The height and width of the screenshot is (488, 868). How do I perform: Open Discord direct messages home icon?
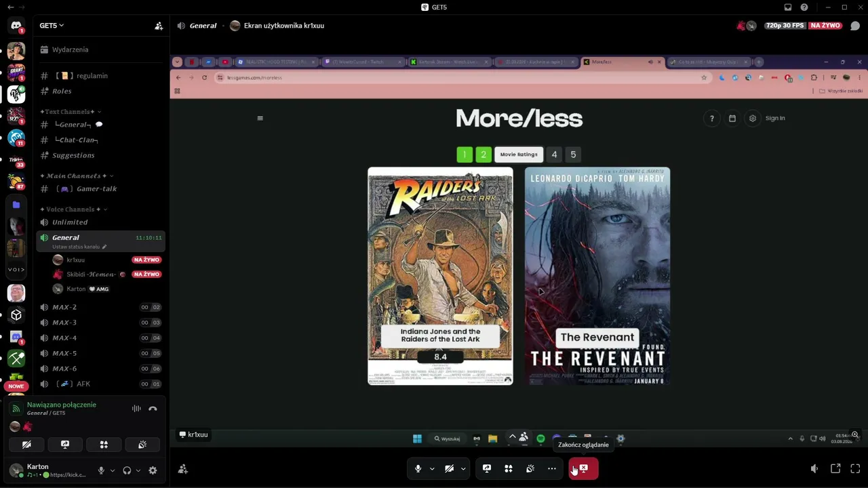pyautogui.click(x=16, y=26)
